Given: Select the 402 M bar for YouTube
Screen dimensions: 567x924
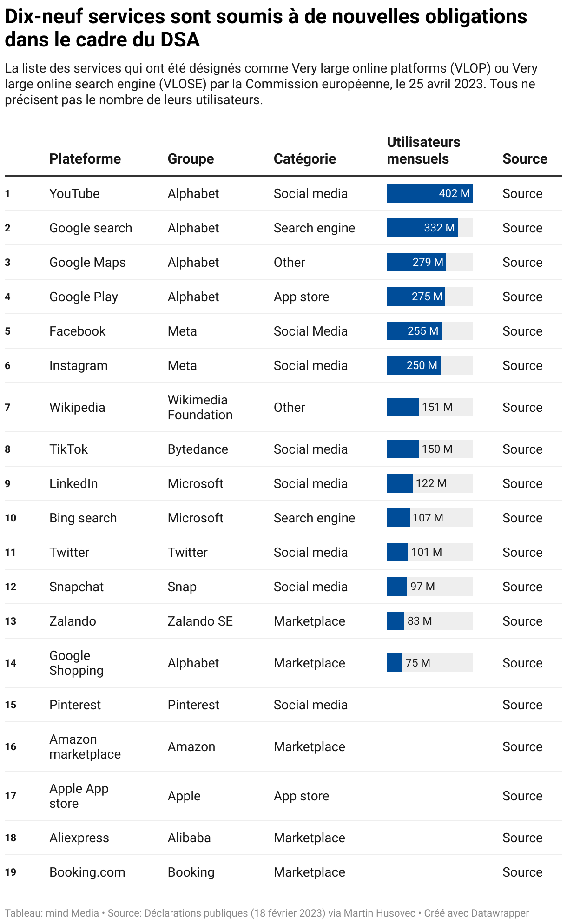Looking at the screenshot, I should pyautogui.click(x=430, y=193).
